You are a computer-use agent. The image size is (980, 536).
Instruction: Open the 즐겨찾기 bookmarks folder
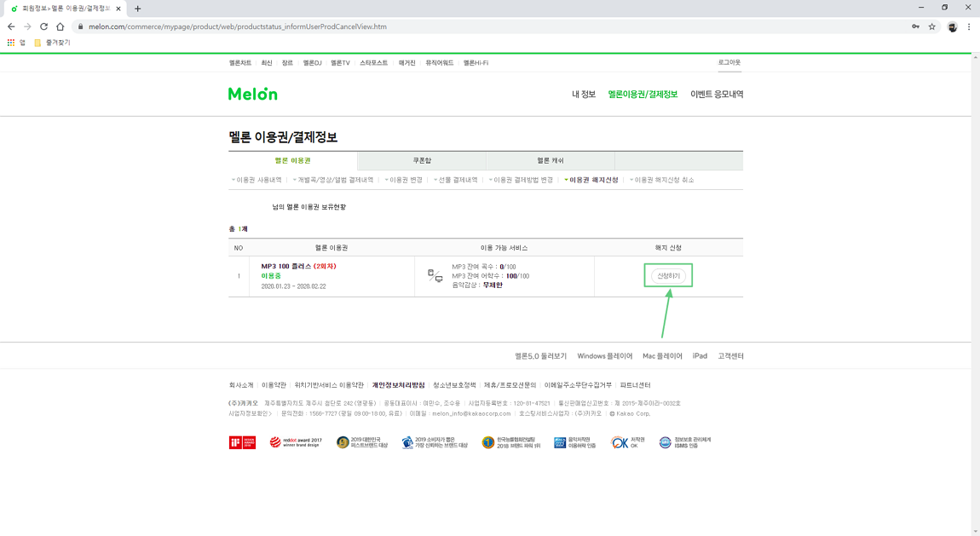[53, 43]
